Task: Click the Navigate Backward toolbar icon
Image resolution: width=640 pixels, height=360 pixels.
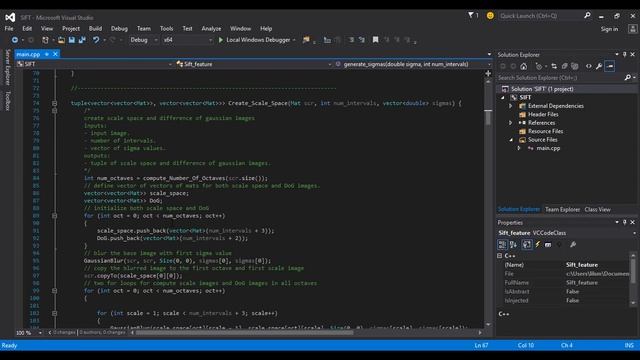Action: [15, 40]
